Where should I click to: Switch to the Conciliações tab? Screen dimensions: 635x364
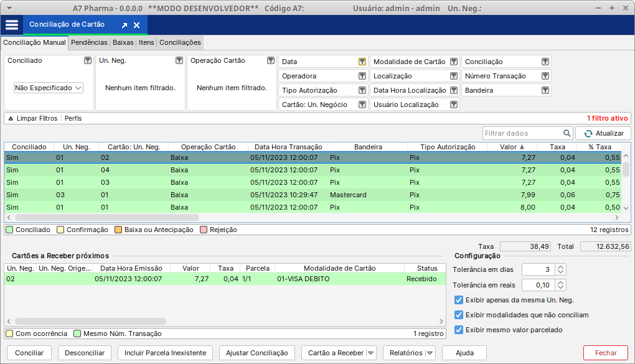[180, 42]
